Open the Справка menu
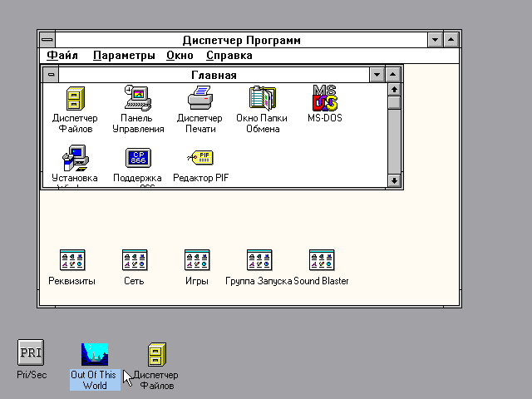 (x=229, y=56)
